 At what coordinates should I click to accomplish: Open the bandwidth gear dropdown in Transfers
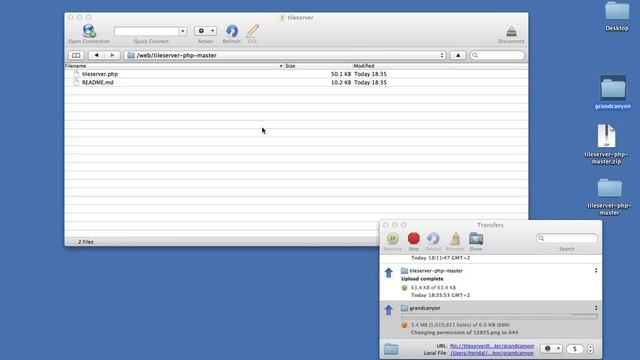552,349
